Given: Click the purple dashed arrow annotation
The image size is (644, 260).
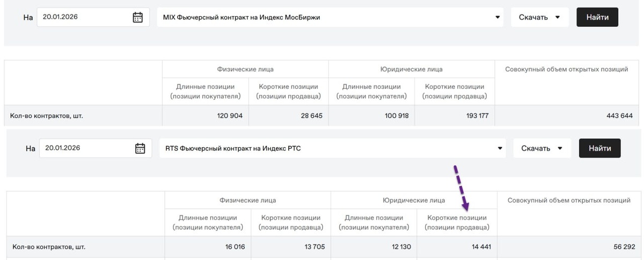Looking at the screenshot, I should [462, 187].
